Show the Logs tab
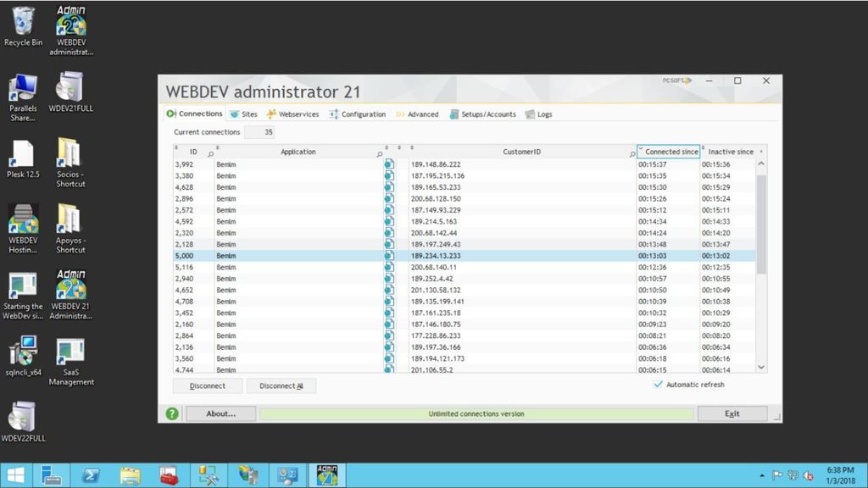The image size is (868, 488). click(538, 114)
